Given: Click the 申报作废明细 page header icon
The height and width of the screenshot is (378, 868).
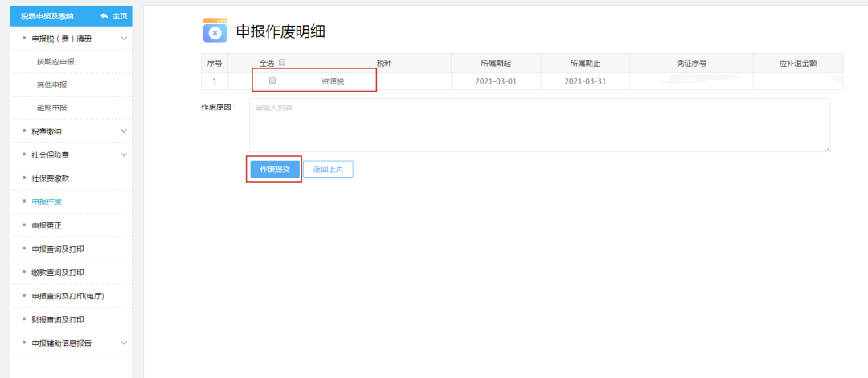Looking at the screenshot, I should click(215, 31).
